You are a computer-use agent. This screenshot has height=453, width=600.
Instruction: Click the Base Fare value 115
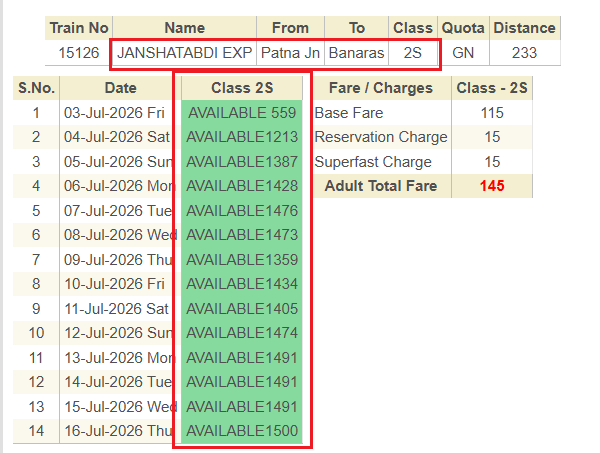492,113
